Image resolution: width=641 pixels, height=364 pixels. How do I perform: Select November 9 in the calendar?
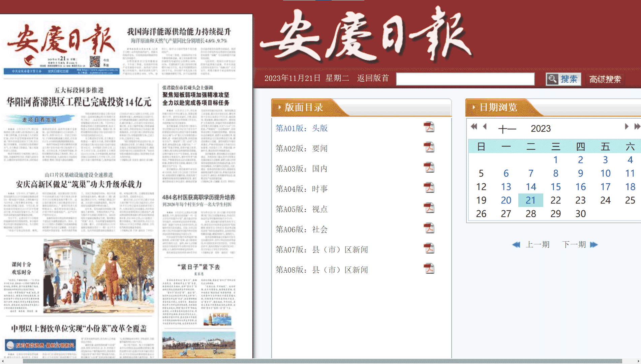tap(580, 173)
